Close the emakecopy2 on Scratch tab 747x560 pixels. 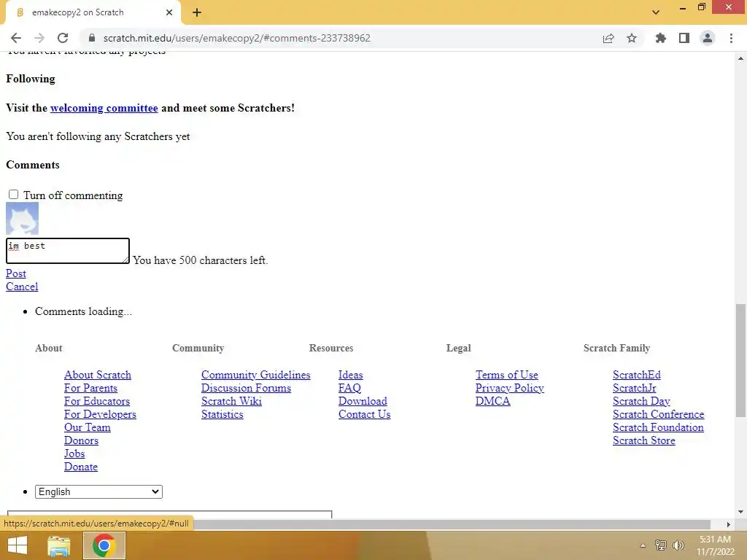pyautogui.click(x=169, y=12)
